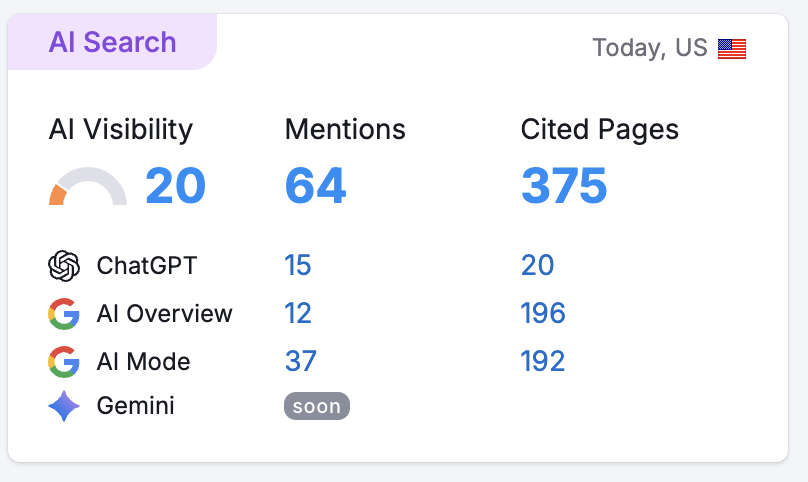This screenshot has height=482, width=808.
Task: Open AI Overview cited pages count 196
Action: point(543,314)
